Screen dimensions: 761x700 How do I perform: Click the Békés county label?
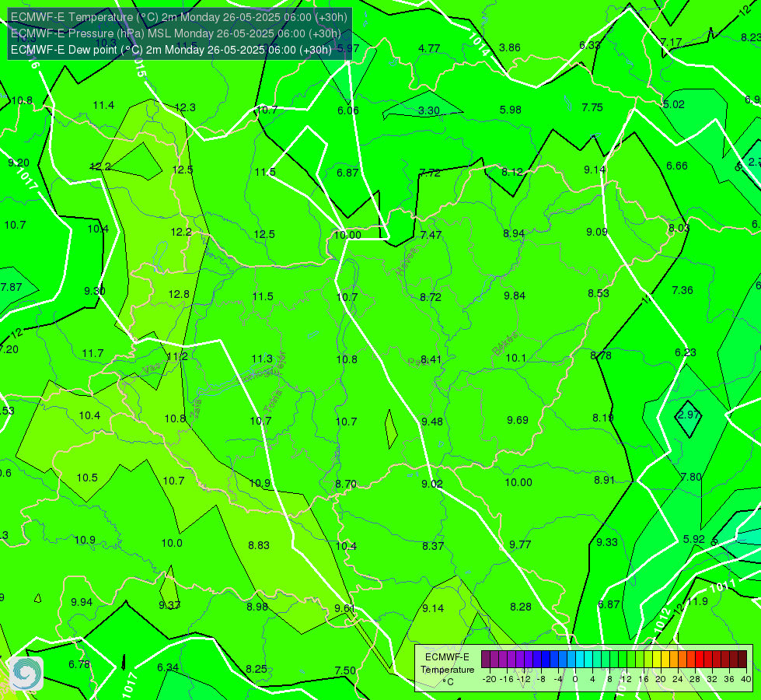click(x=504, y=344)
